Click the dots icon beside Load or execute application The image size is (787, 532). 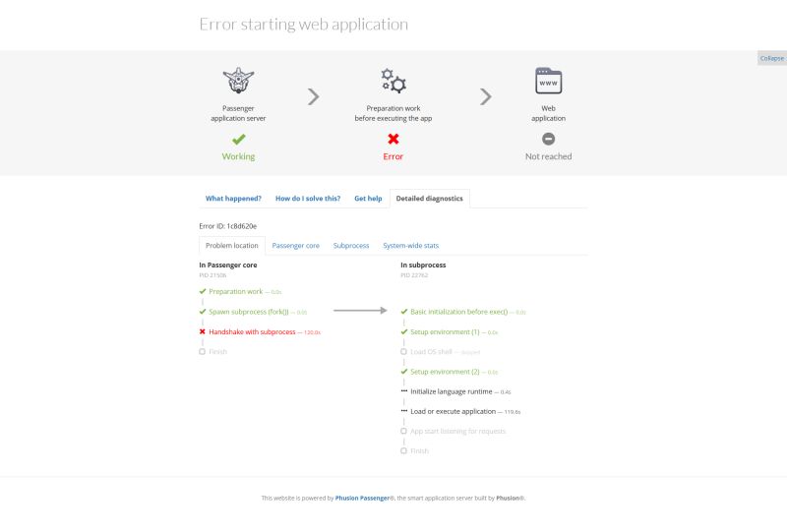click(x=404, y=410)
